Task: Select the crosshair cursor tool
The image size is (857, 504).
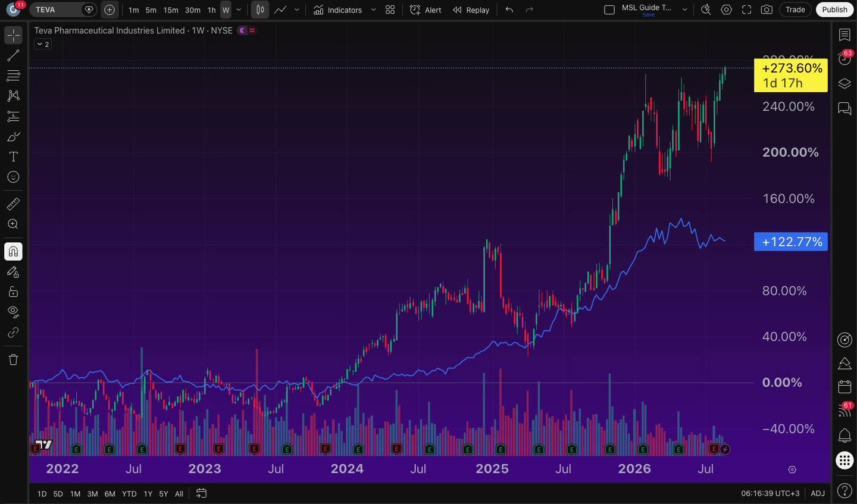Action: click(13, 36)
